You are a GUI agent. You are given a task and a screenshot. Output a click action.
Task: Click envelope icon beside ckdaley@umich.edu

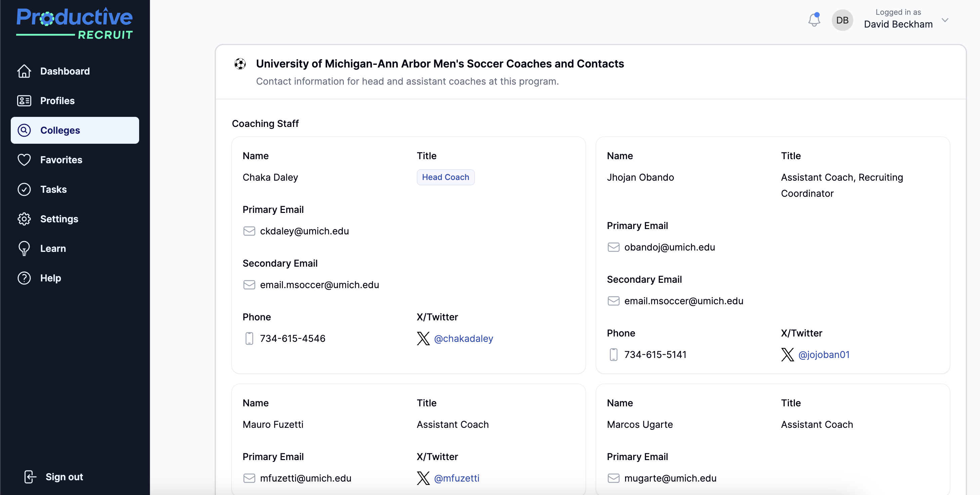[x=249, y=231]
